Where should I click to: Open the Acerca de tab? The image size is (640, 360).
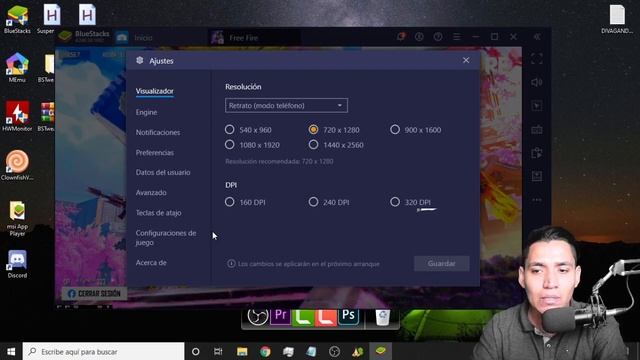[151, 263]
